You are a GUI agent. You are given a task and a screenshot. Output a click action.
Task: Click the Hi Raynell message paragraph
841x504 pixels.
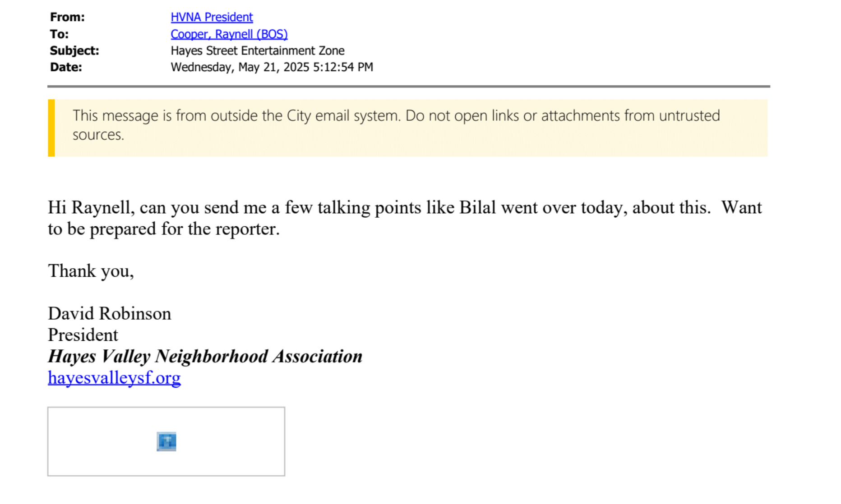405,218
